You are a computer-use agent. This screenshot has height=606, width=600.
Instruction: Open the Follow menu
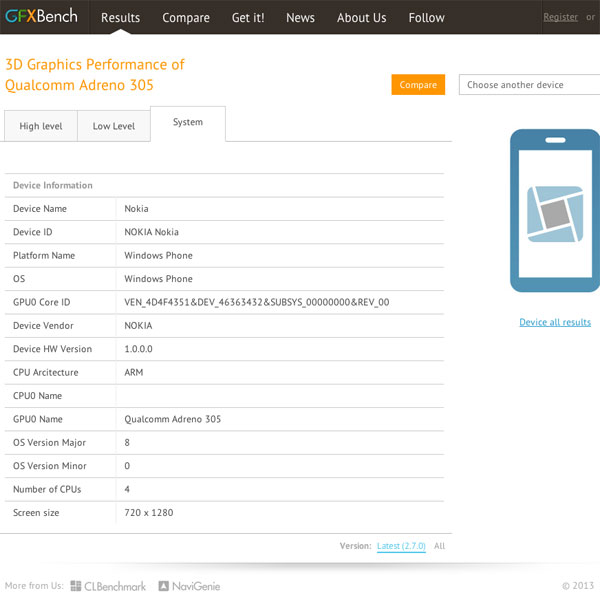[x=426, y=18]
